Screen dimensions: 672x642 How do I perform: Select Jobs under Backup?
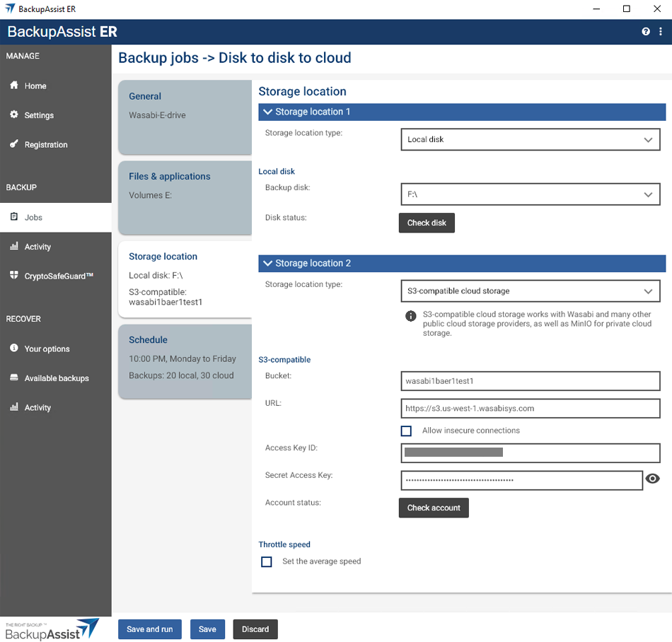[56, 217]
